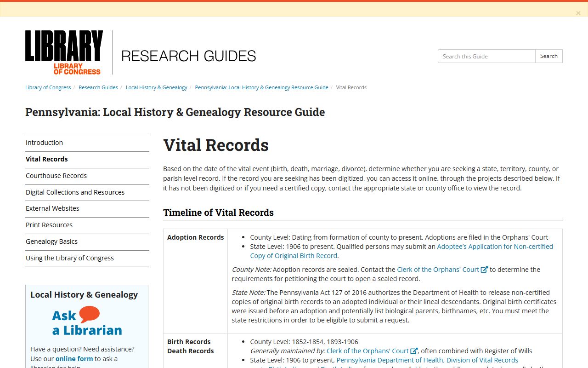Click the Birth Records row label
The height and width of the screenshot is (368, 588).
(189, 342)
